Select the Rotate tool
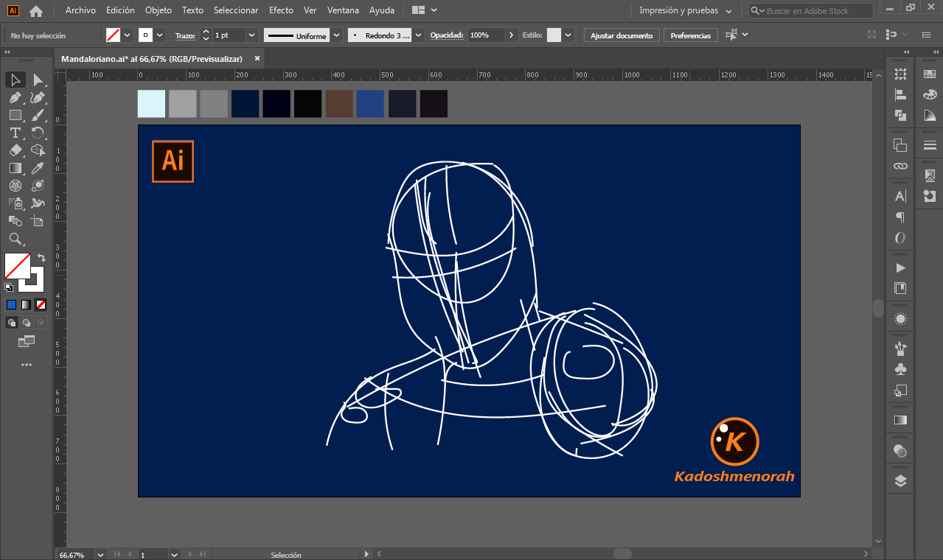 click(38, 133)
